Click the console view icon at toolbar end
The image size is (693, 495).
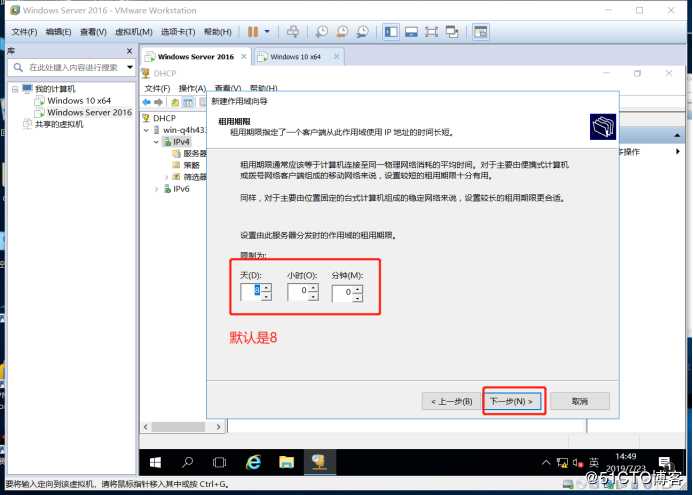point(480,32)
